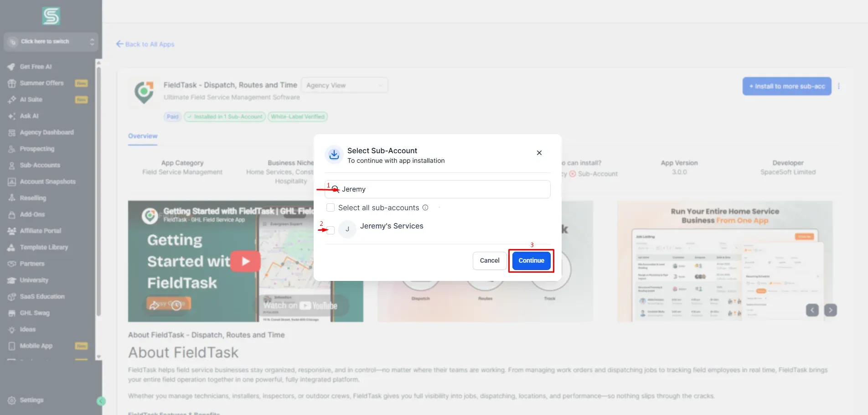The height and width of the screenshot is (415, 868).
Task: Play the Getting Started with FieldTask video
Action: point(245,261)
